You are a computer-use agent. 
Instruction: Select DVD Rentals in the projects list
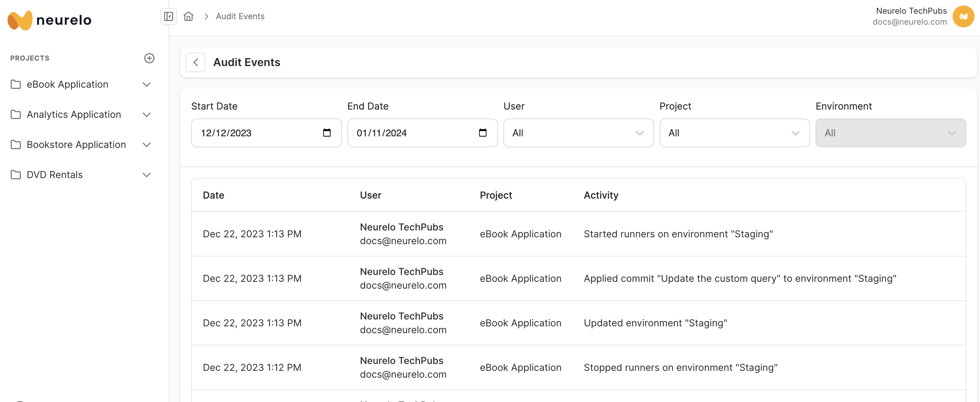[x=55, y=175]
